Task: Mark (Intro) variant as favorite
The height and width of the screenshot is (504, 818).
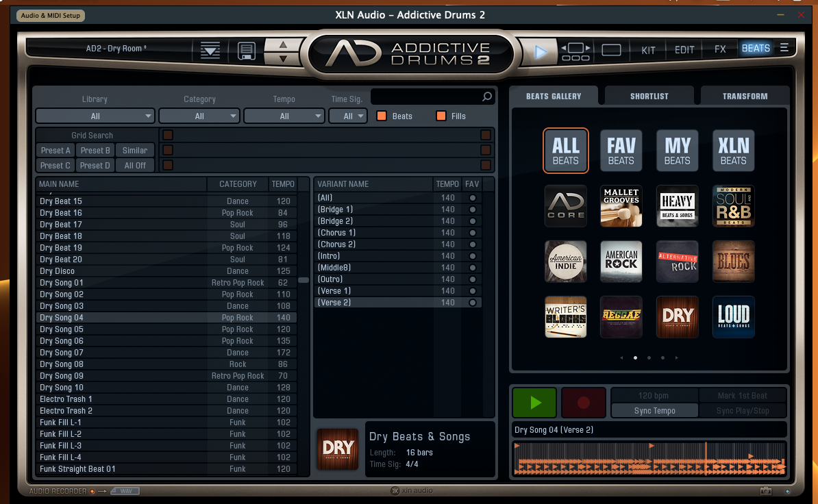Action: 472,256
